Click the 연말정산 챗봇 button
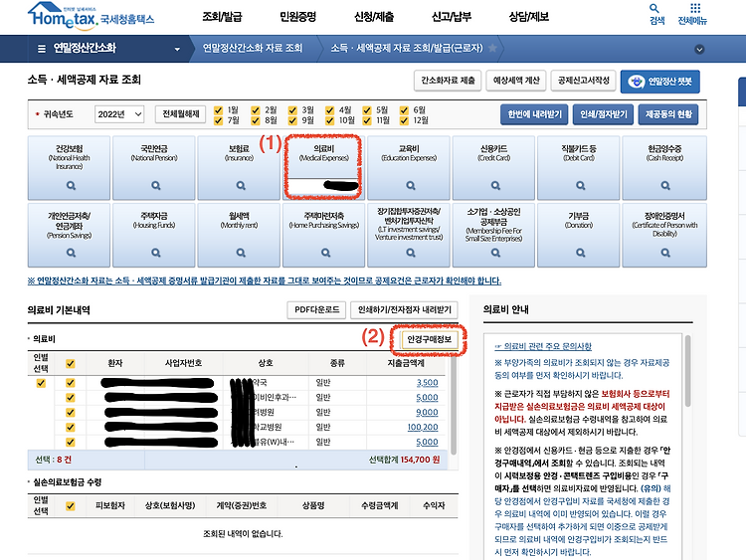746x560 pixels. coord(659,82)
